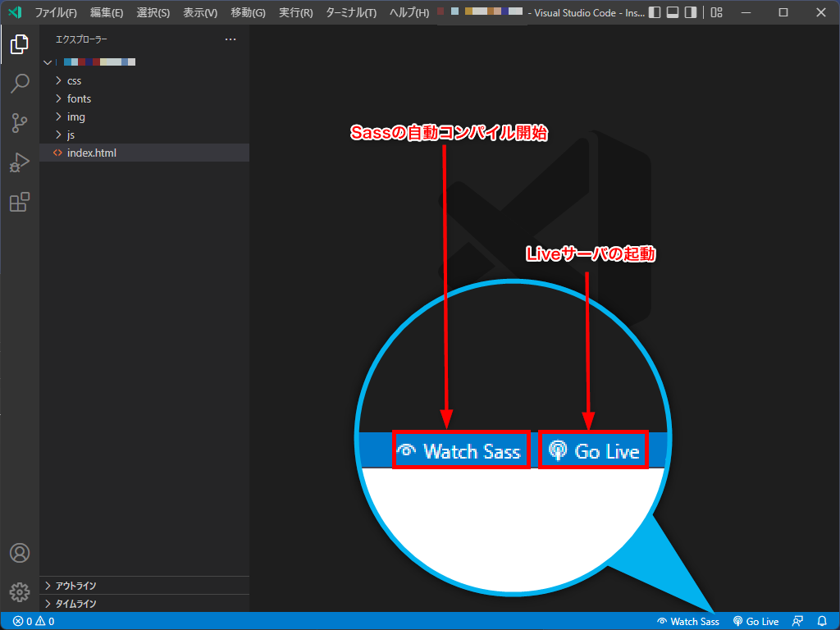Open the Extensions view icon

20,202
